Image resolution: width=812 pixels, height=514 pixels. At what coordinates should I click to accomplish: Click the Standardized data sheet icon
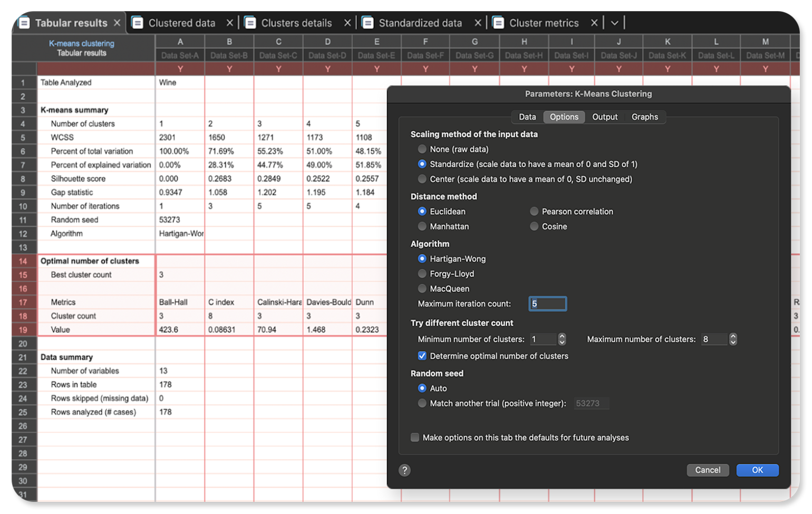click(368, 23)
